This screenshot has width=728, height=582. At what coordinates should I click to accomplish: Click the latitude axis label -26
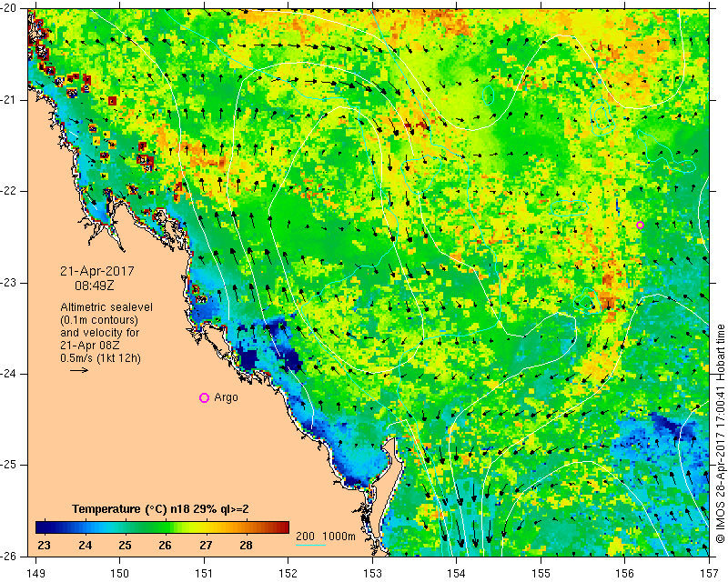click(9, 556)
